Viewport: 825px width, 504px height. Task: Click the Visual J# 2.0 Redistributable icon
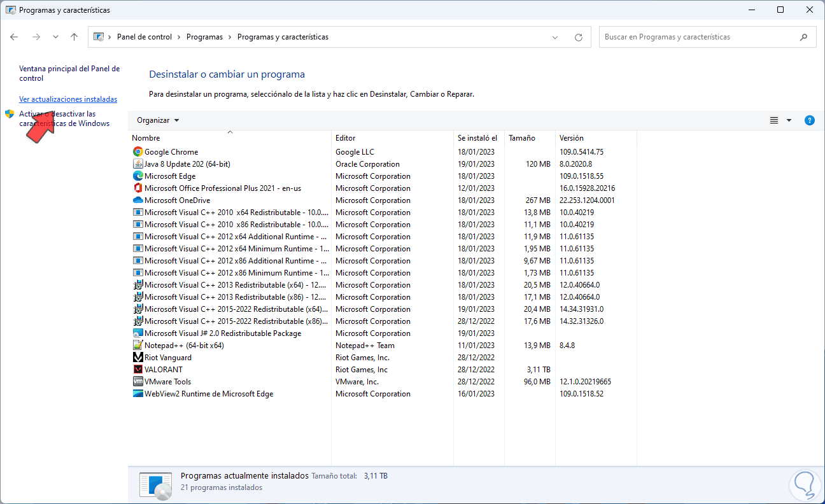(x=138, y=333)
